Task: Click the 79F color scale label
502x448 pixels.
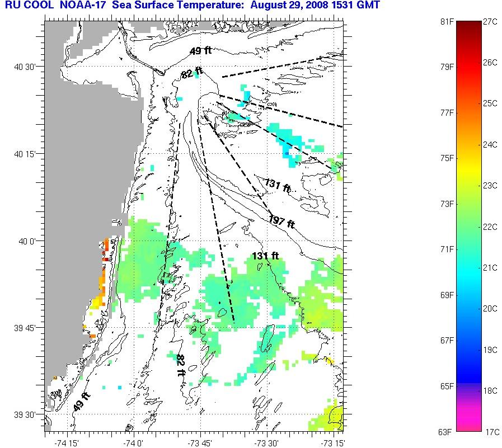Action: (x=447, y=67)
